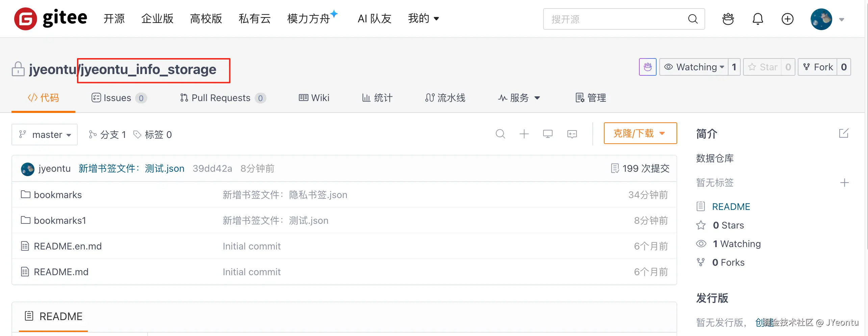Expand the account menu arrow beside avatar
Viewport: 868px width, 336px height.
(x=842, y=20)
